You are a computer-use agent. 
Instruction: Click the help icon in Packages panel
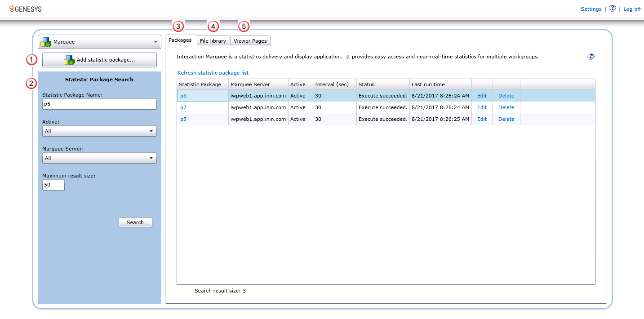click(591, 57)
